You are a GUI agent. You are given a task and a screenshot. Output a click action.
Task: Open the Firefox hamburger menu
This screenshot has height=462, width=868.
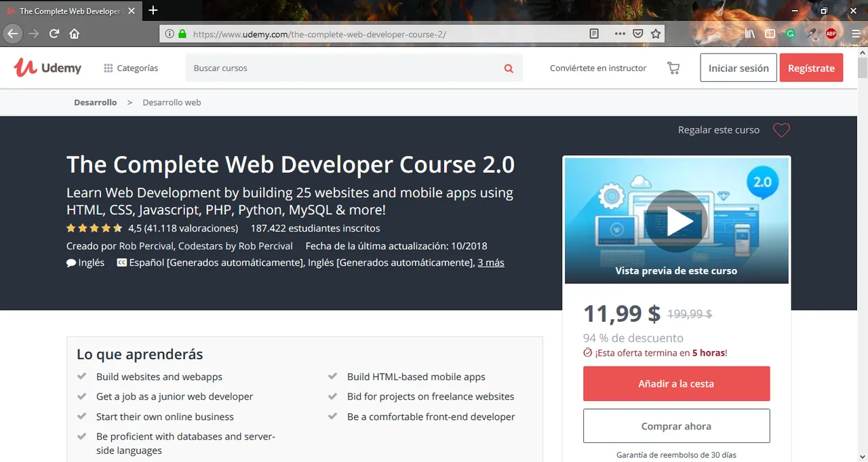(857, 33)
